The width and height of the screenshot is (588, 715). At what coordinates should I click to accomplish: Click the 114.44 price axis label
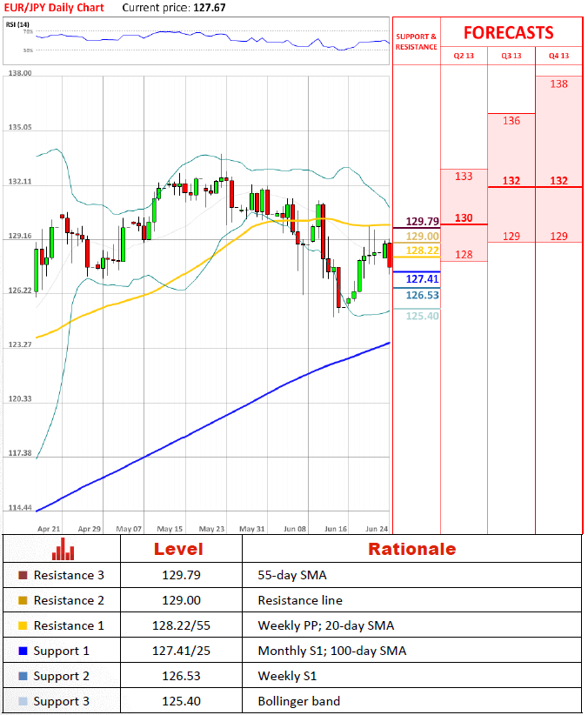(20, 507)
